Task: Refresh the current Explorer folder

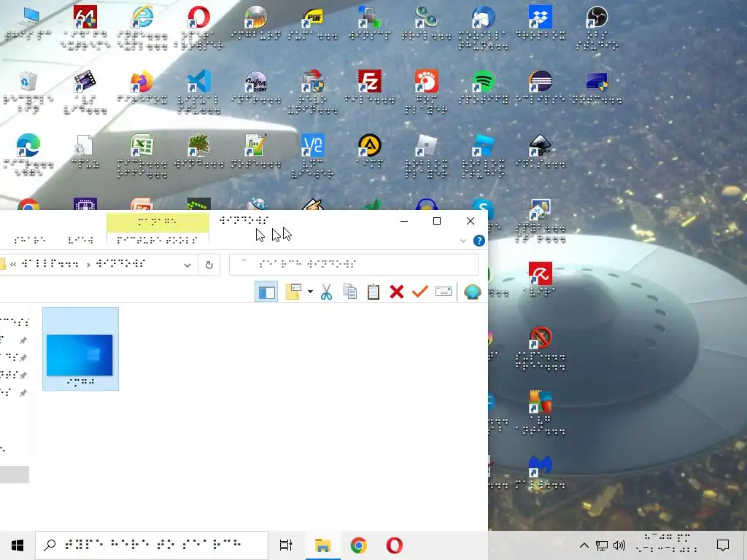Action: coord(209,265)
